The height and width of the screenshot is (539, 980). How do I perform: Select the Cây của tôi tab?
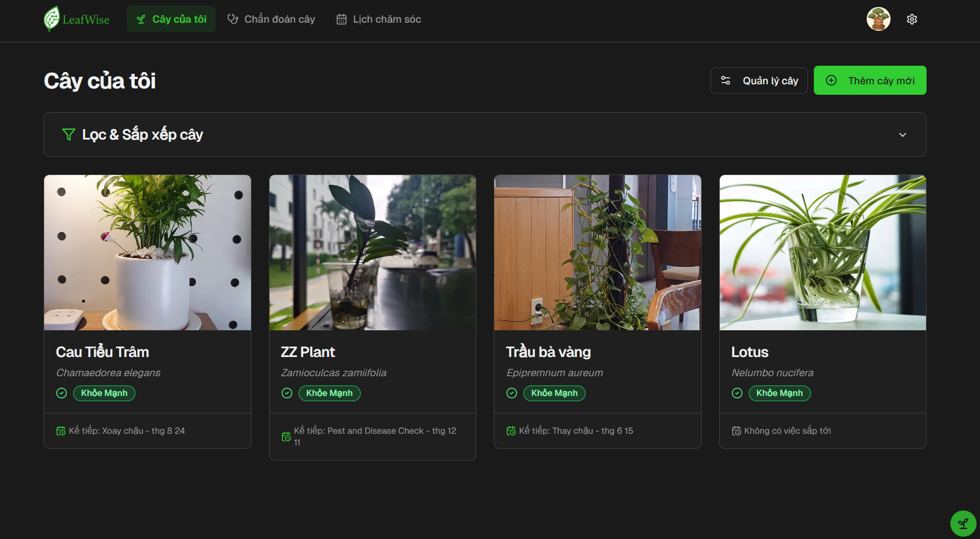click(171, 19)
